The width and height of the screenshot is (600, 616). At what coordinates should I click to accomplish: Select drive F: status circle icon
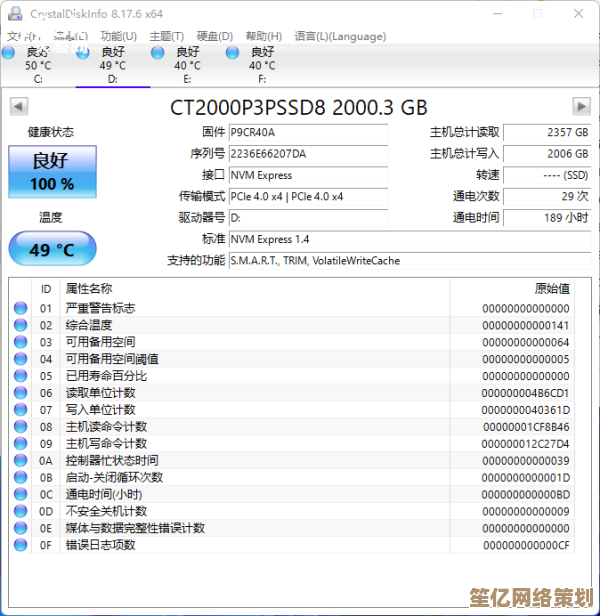click(x=232, y=53)
